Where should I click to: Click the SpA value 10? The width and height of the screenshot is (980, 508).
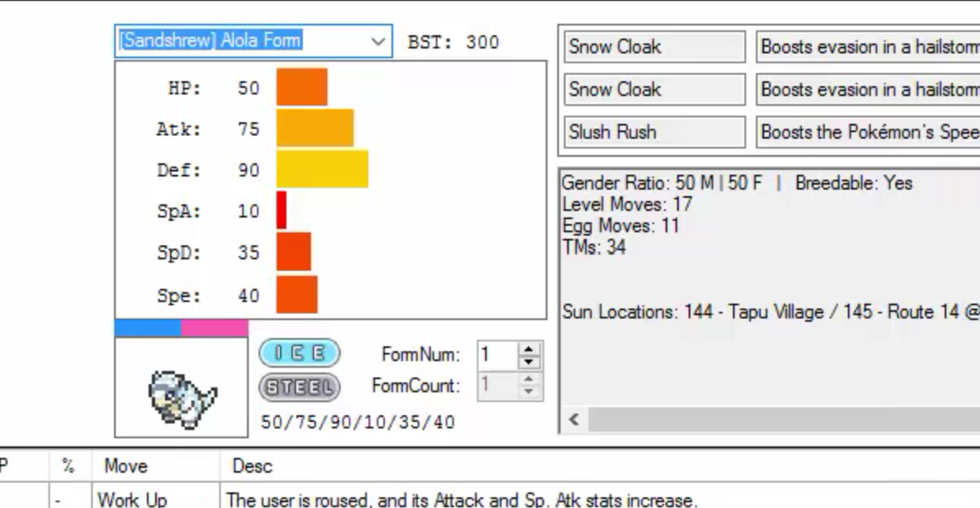tap(249, 211)
